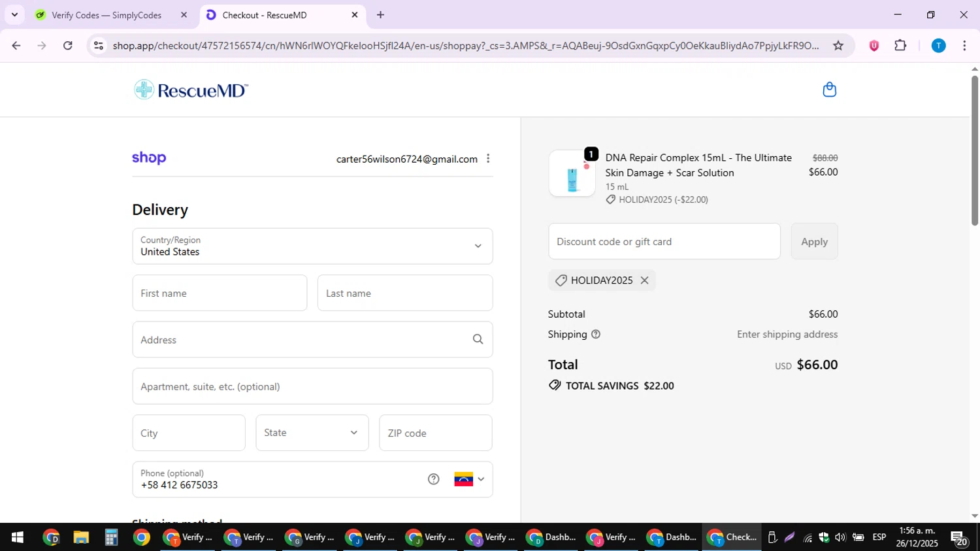
Task: Open the Chrome profile avatar
Action: pos(938,46)
